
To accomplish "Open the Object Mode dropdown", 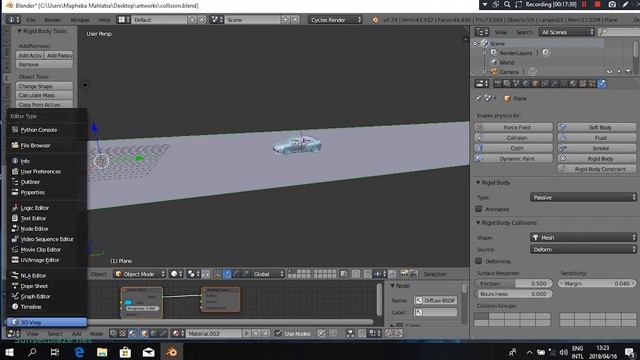I will [x=140, y=274].
